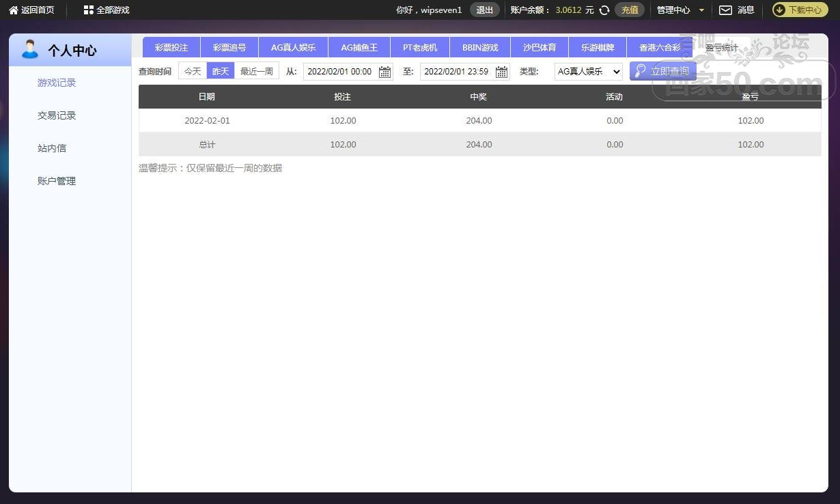Click the start date input field

[x=339, y=72]
